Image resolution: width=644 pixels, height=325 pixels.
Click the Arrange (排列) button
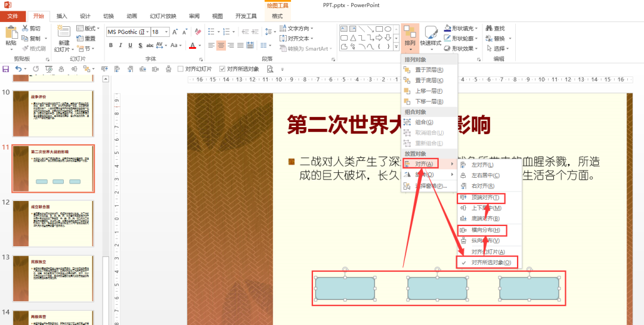(x=410, y=38)
